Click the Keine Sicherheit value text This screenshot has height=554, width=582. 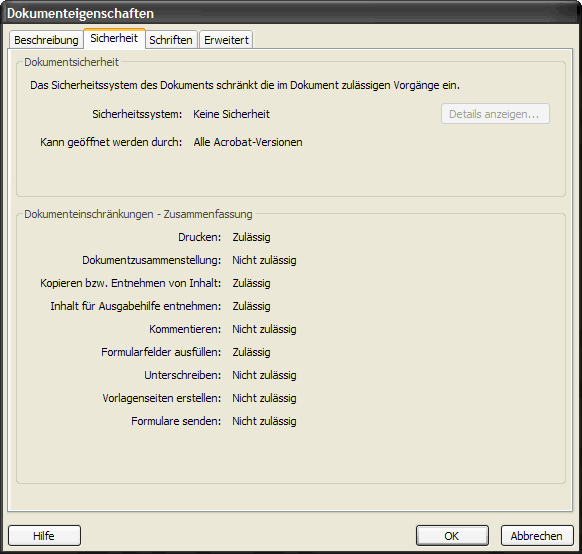click(231, 114)
